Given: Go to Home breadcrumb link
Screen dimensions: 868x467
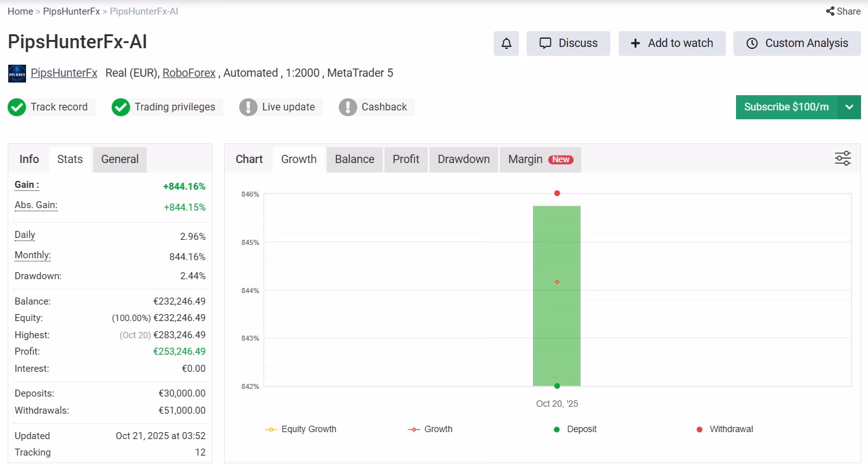Looking at the screenshot, I should coord(20,11).
